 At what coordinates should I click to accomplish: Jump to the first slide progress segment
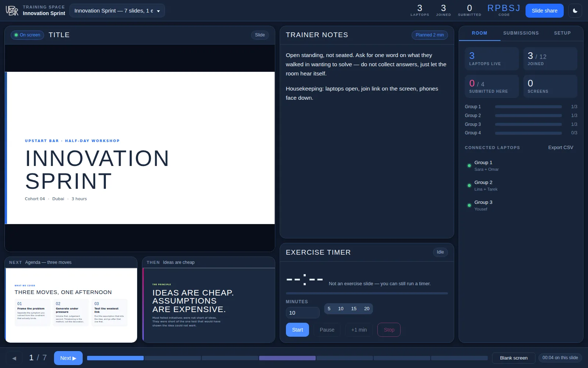(115, 358)
